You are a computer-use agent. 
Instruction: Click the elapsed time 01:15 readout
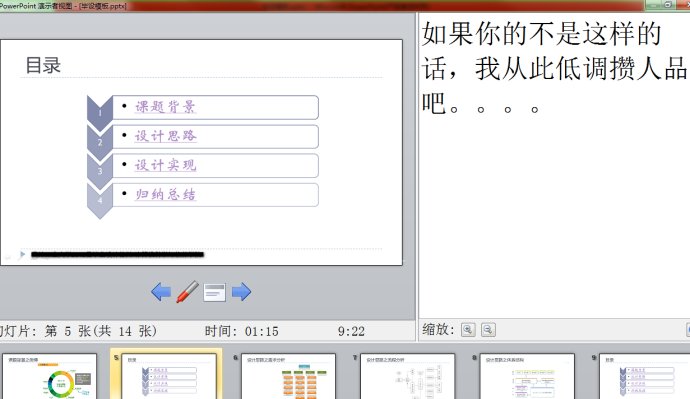[x=262, y=331]
